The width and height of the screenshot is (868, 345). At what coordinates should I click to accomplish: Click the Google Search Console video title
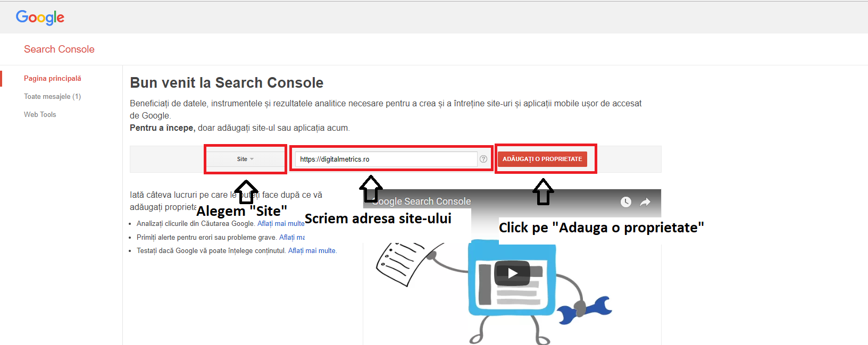tap(423, 201)
